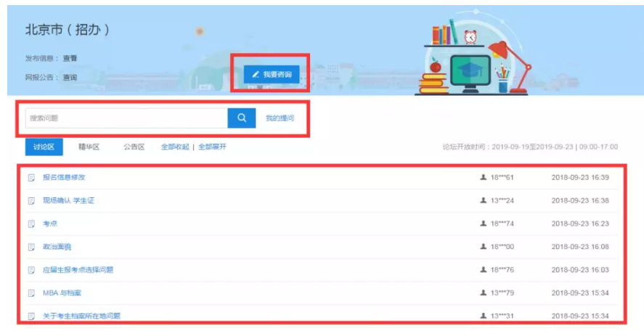
Task: Click the 搜索问题 search input field
Action: coord(126,118)
